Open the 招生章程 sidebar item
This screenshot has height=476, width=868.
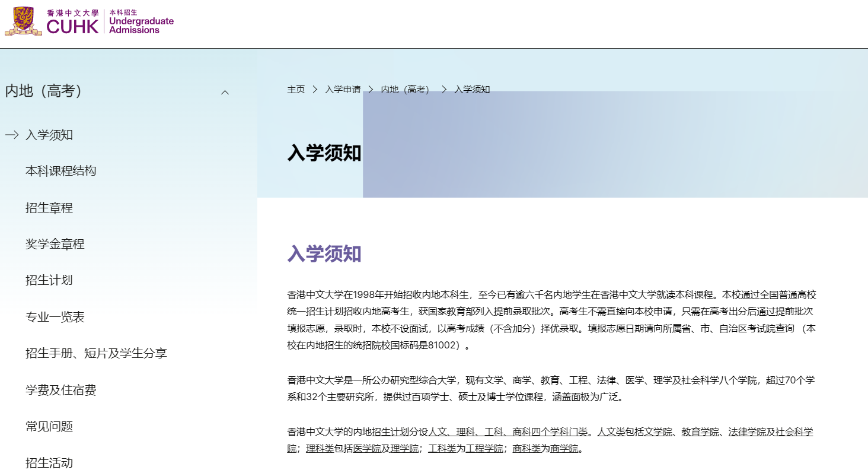coord(49,208)
